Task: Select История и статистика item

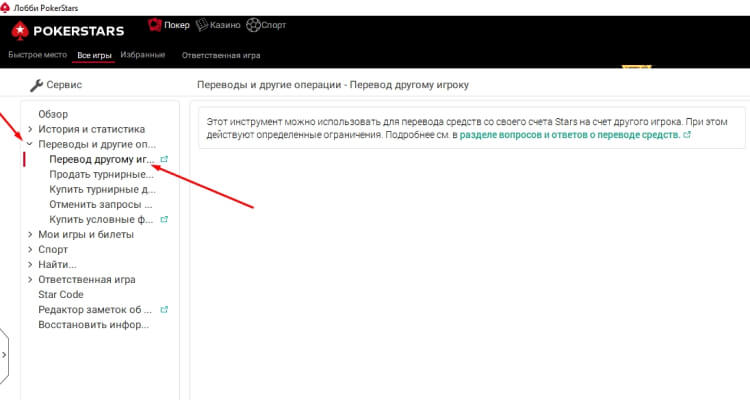Action: tap(91, 129)
